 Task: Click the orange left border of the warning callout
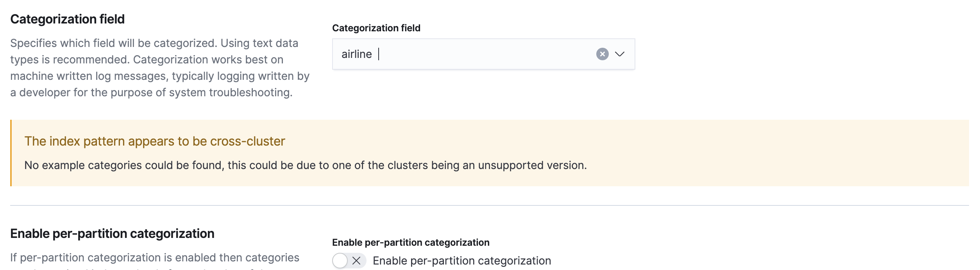pos(11,153)
